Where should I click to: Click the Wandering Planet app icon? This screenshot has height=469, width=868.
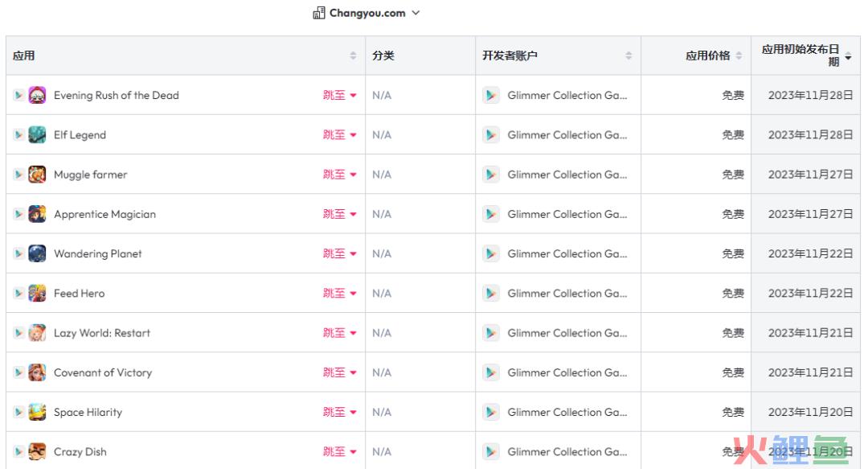click(x=37, y=253)
